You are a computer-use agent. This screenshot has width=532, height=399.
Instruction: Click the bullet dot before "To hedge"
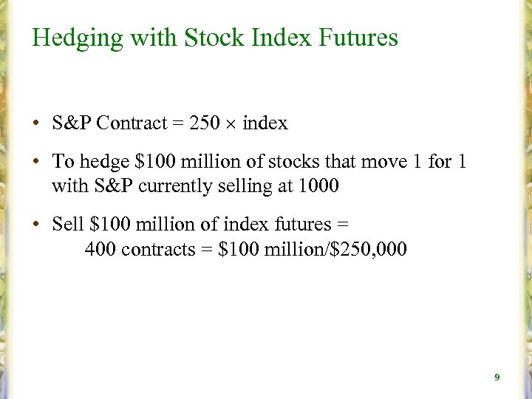pos(35,162)
